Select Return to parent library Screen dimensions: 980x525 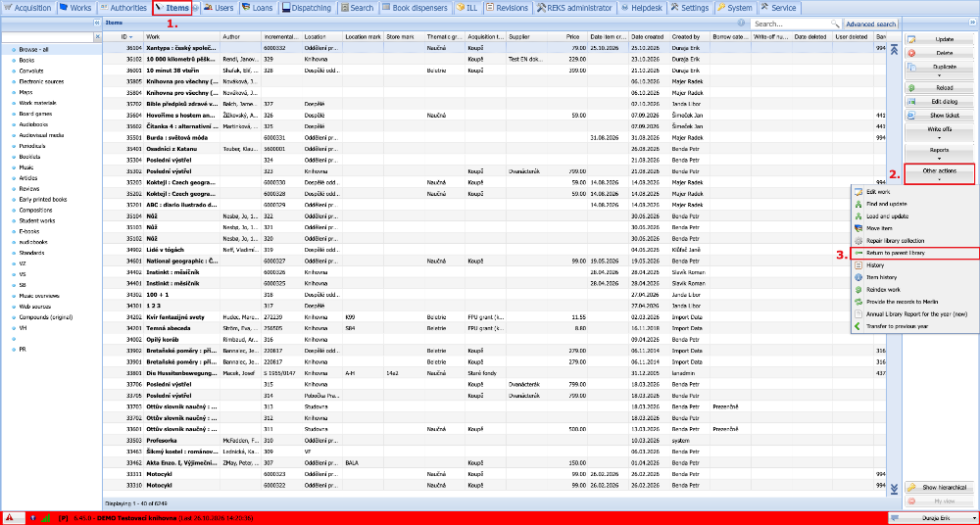pyautogui.click(x=913, y=253)
